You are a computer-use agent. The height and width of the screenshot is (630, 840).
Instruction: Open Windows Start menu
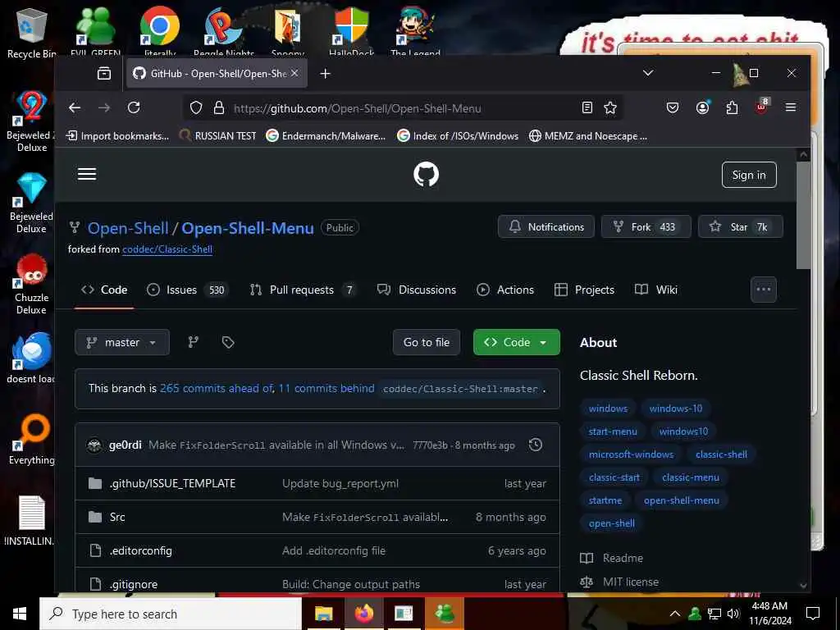coord(20,614)
